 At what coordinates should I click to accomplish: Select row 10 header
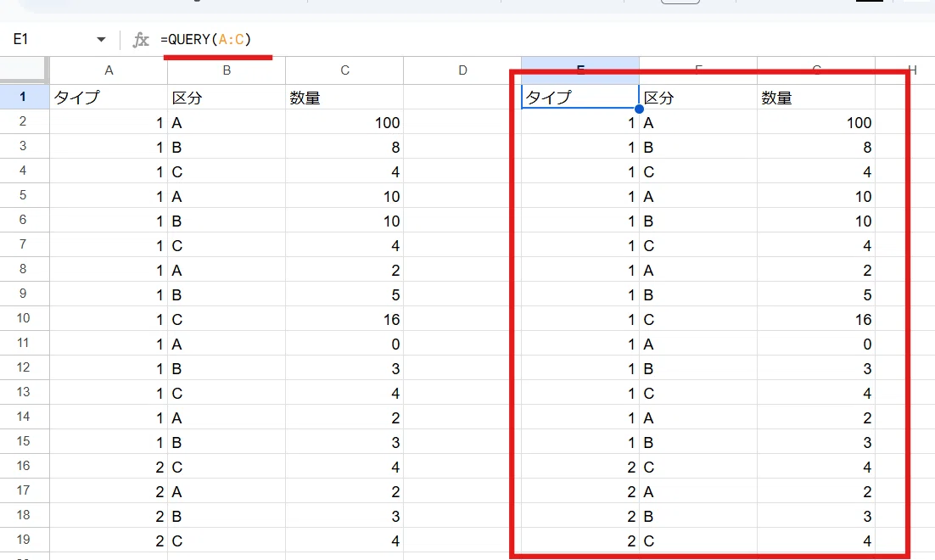(x=23, y=318)
